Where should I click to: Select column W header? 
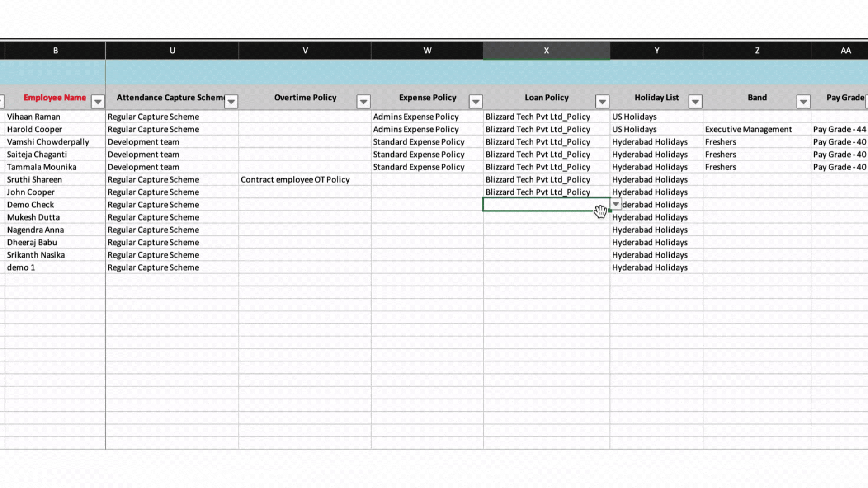pyautogui.click(x=427, y=51)
